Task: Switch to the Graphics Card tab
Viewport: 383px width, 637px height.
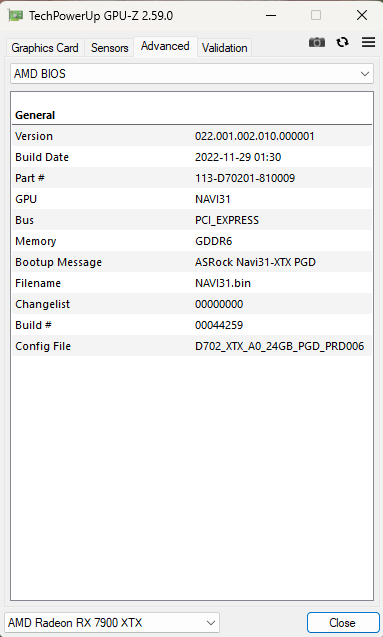Action: [x=45, y=48]
